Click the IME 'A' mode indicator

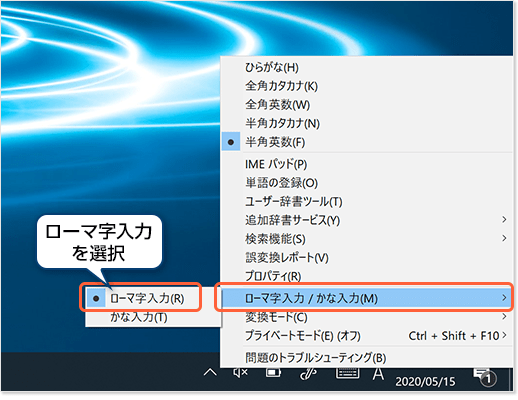coord(378,374)
